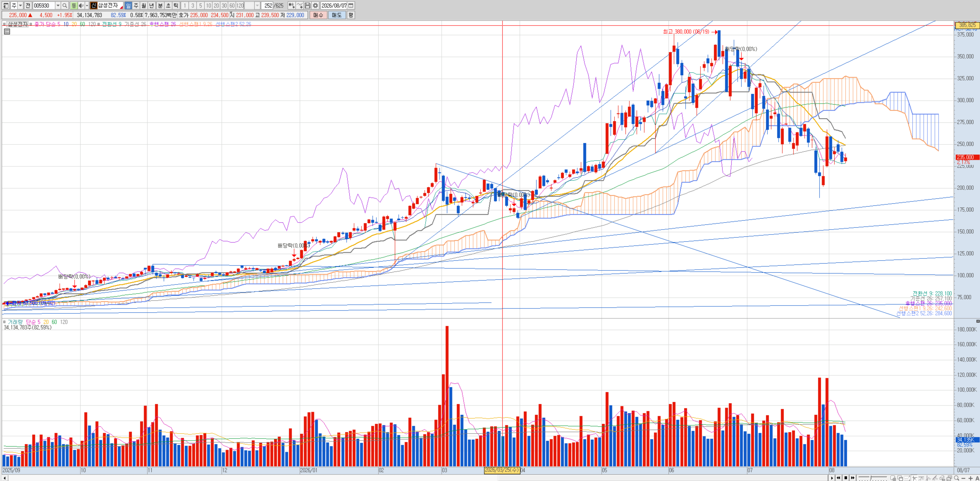Viewport: 980px width, 481px height.
Task: Collapse the 종가 단순 moving-average legend marker
Action: tap(31, 24)
